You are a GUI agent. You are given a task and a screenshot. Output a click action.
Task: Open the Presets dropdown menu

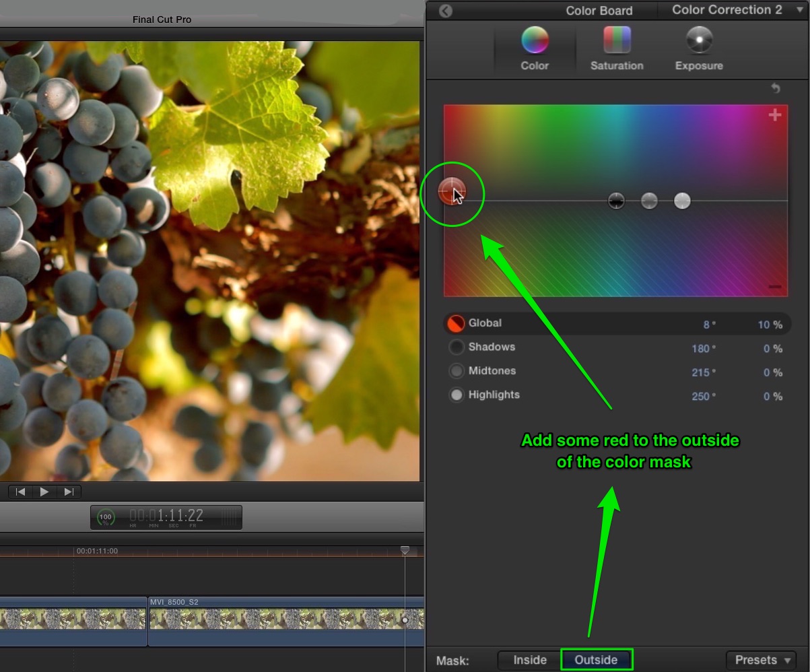[762, 660]
